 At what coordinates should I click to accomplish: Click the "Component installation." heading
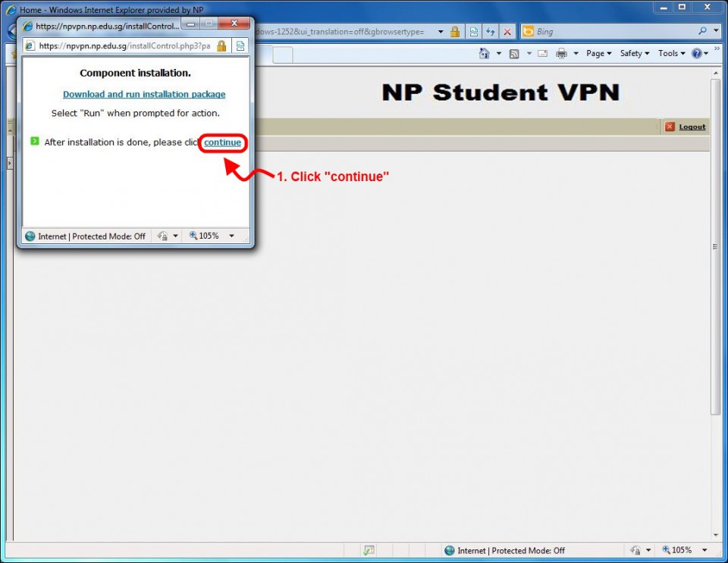(135, 73)
